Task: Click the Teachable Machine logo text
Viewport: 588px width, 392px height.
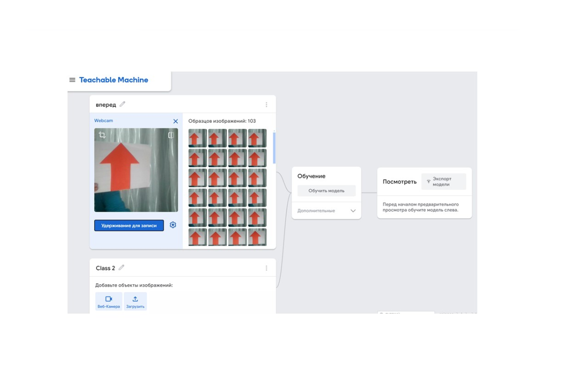Action: [114, 80]
